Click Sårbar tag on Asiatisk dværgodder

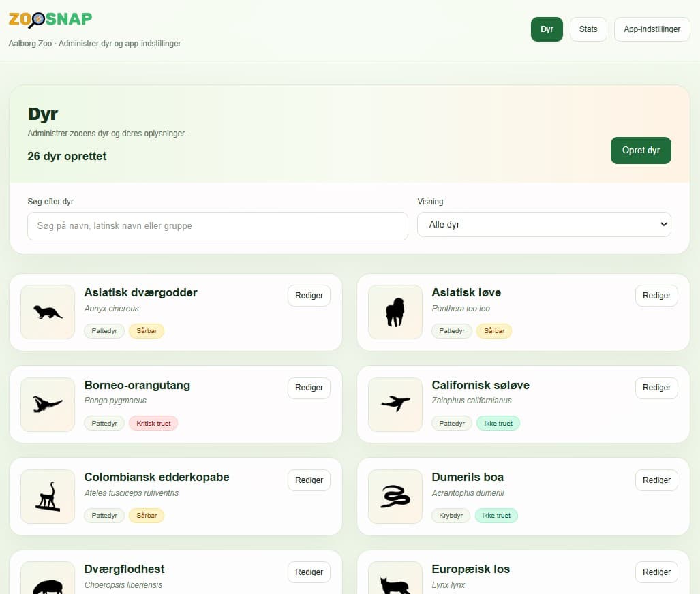click(147, 330)
